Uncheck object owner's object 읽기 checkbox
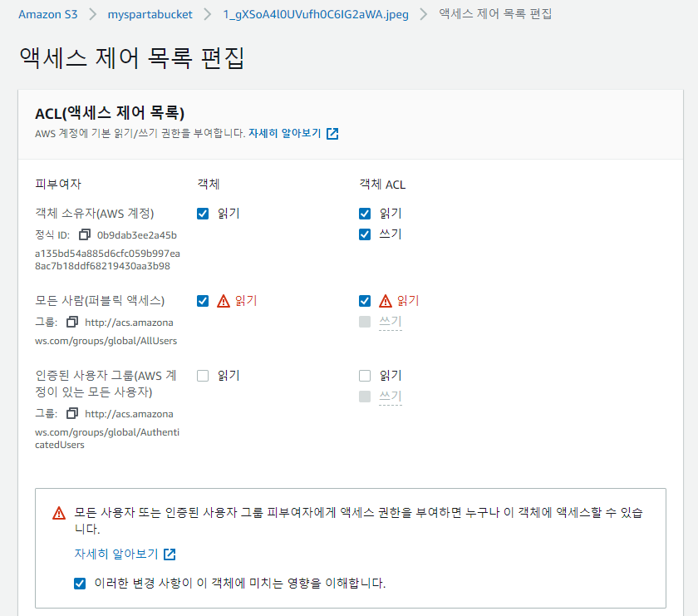 pos(203,214)
